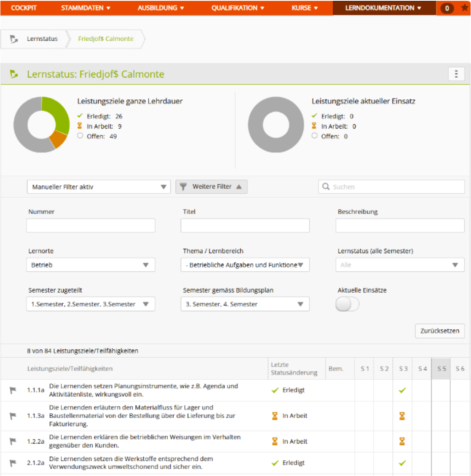Screen dimensions: 471x476
Task: Click the flag icon for row 2.1.2a
Action: pyautogui.click(x=13, y=463)
